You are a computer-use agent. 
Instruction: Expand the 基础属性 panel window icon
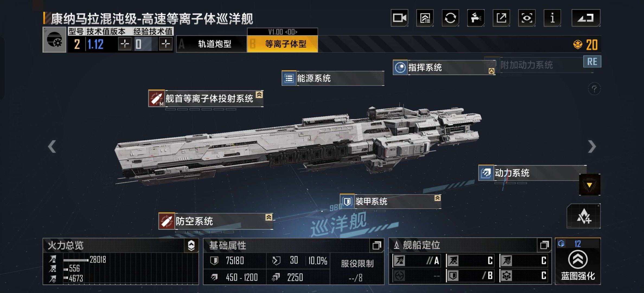[x=377, y=246]
